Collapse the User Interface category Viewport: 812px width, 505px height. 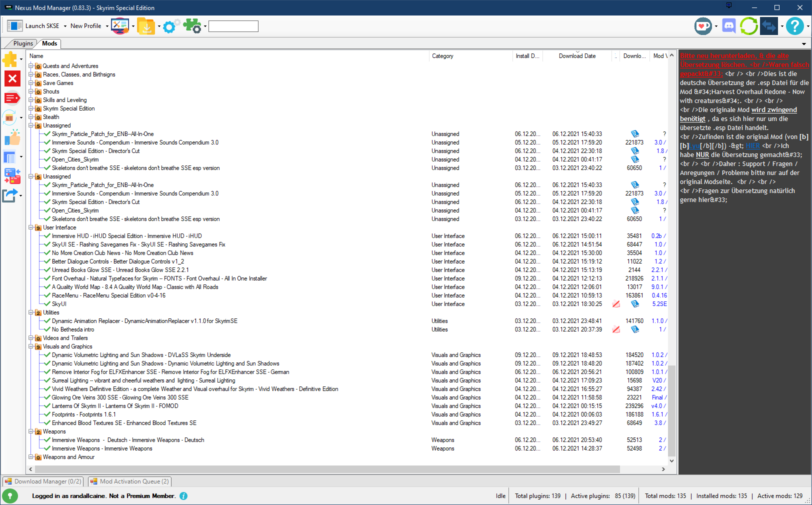tap(31, 227)
